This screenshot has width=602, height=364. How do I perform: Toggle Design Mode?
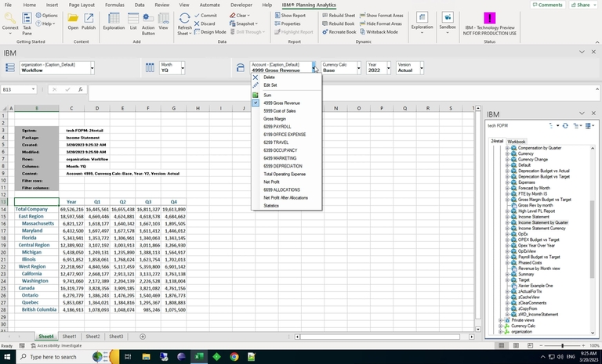point(210,32)
